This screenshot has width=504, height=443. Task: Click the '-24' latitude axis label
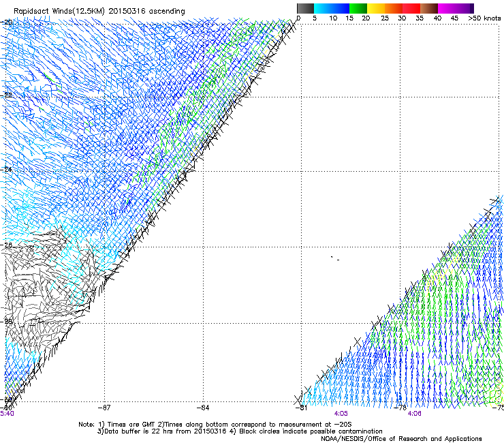7,170
